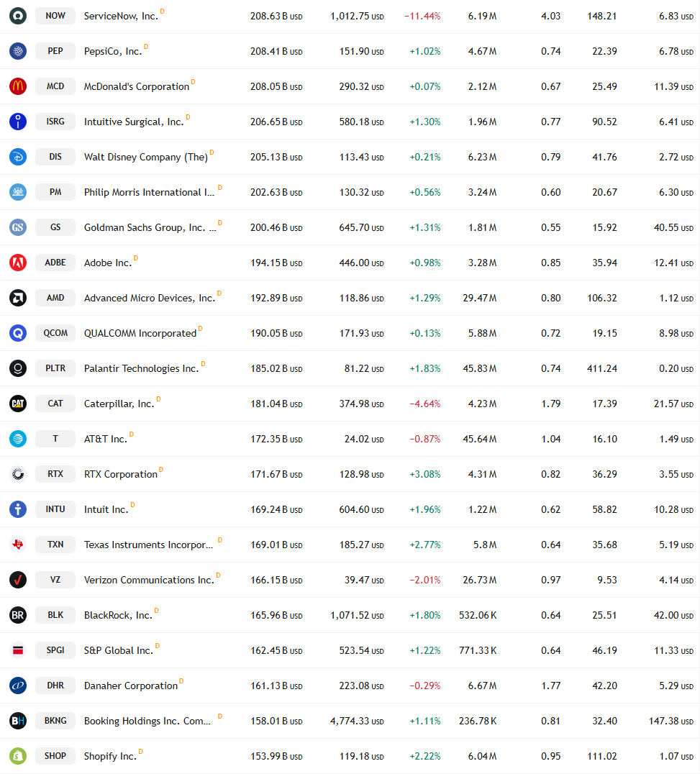Select RTX Corporation's +3.08% change value

[424, 474]
